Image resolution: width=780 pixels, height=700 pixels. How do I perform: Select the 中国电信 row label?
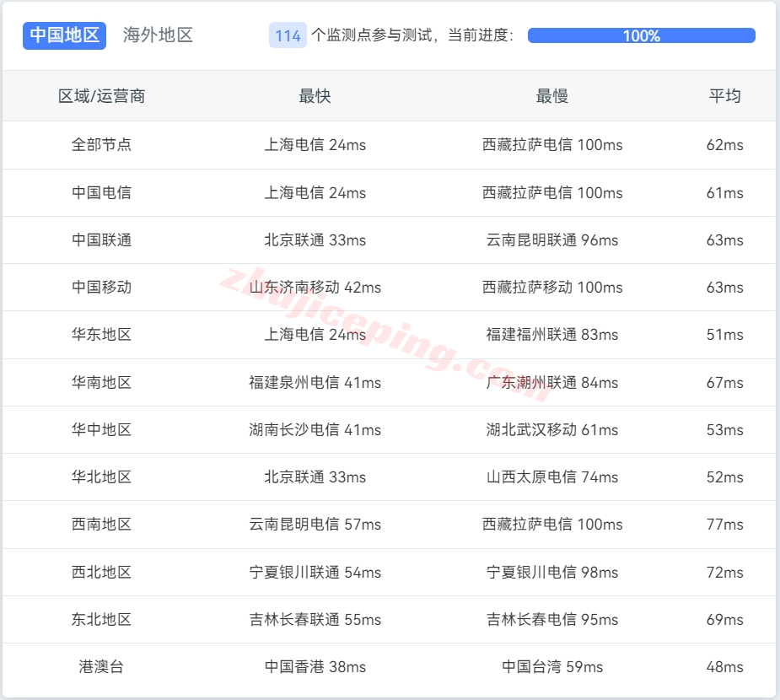(101, 192)
